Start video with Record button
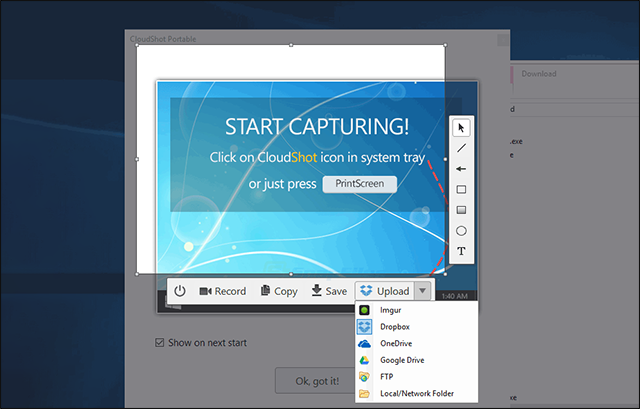The width and height of the screenshot is (640, 409). coord(222,291)
